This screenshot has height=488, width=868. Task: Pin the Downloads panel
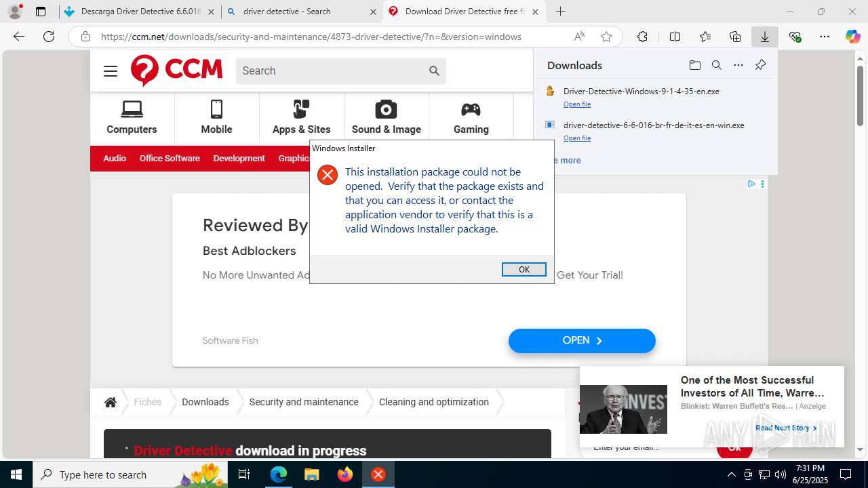[760, 65]
